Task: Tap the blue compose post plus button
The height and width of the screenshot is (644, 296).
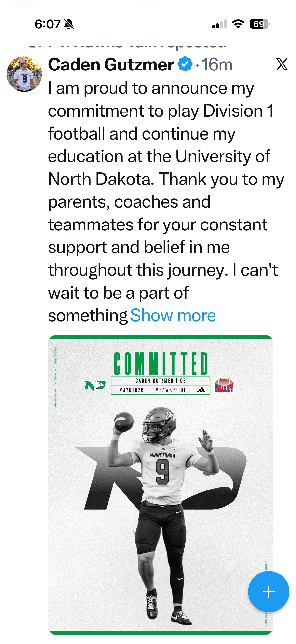Action: 269,591
